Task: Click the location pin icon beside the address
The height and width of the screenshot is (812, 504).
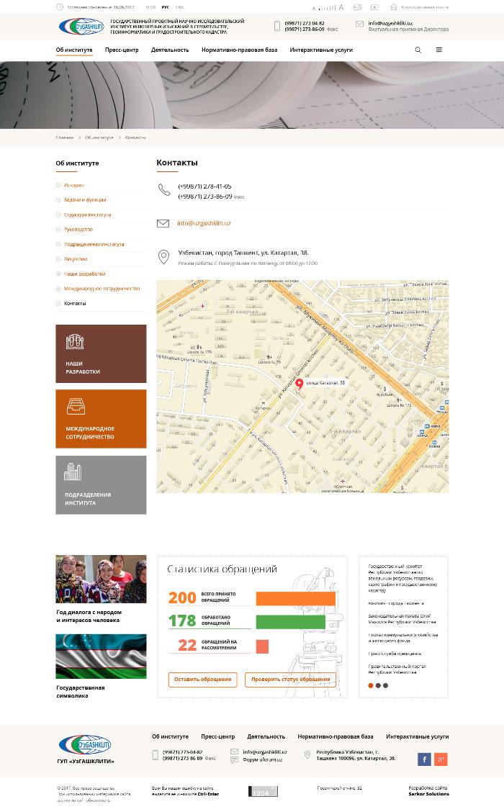Action: (163, 257)
